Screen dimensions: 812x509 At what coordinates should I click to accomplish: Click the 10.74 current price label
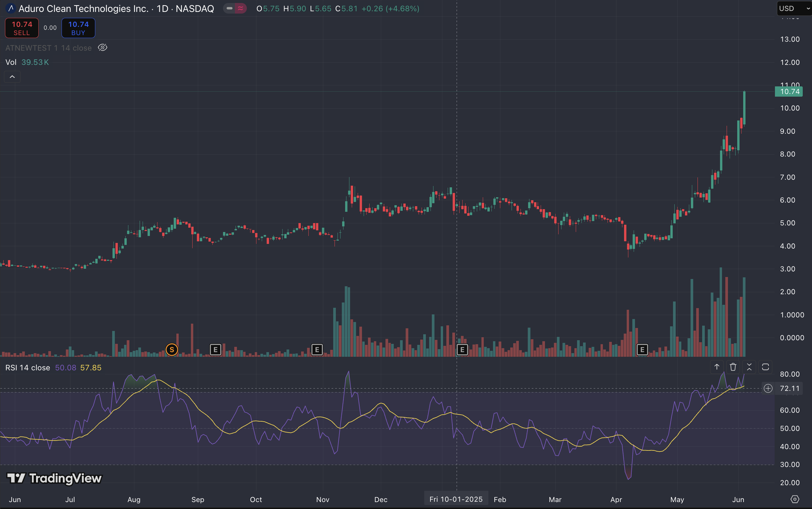click(789, 92)
